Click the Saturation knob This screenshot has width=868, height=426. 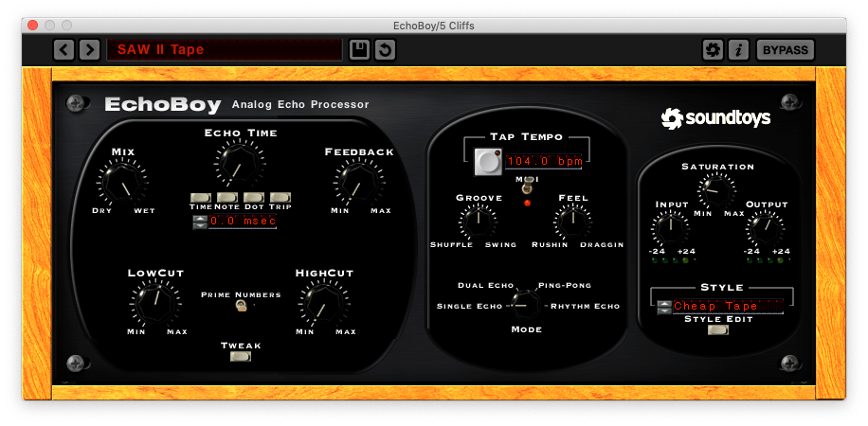pos(717,189)
